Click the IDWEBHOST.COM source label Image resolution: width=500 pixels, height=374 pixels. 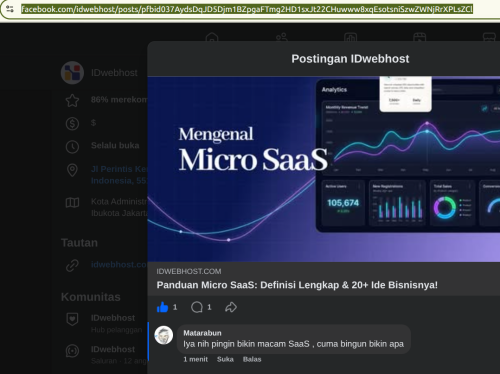(x=189, y=271)
